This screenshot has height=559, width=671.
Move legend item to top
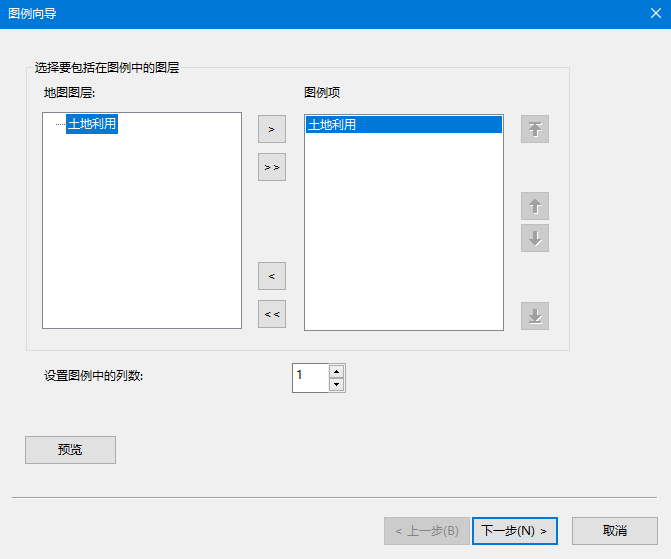pos(534,129)
